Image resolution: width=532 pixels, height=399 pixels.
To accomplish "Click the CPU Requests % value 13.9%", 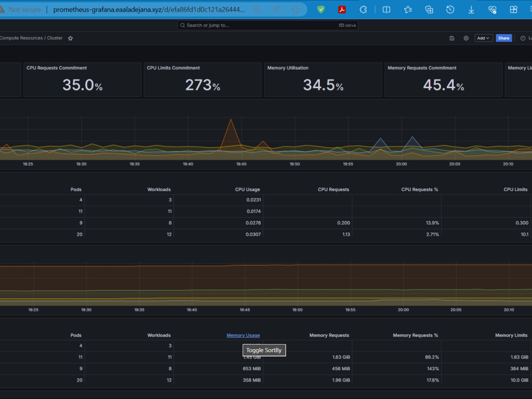I will (432, 223).
